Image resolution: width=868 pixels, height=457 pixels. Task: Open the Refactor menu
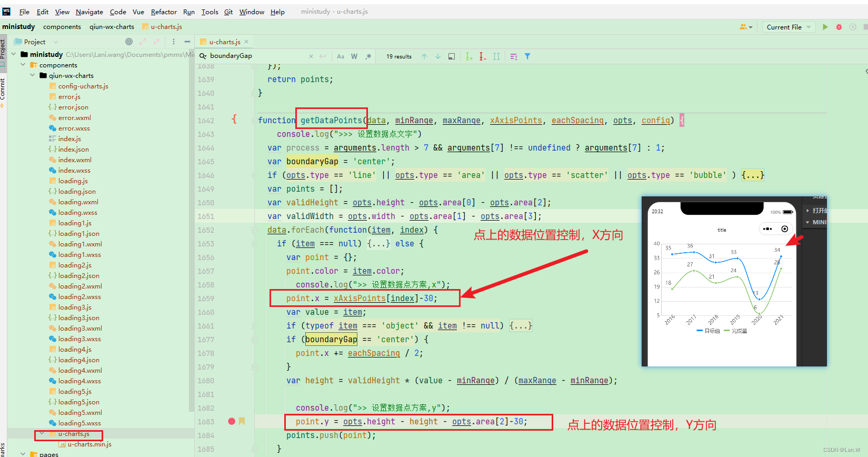click(x=164, y=12)
